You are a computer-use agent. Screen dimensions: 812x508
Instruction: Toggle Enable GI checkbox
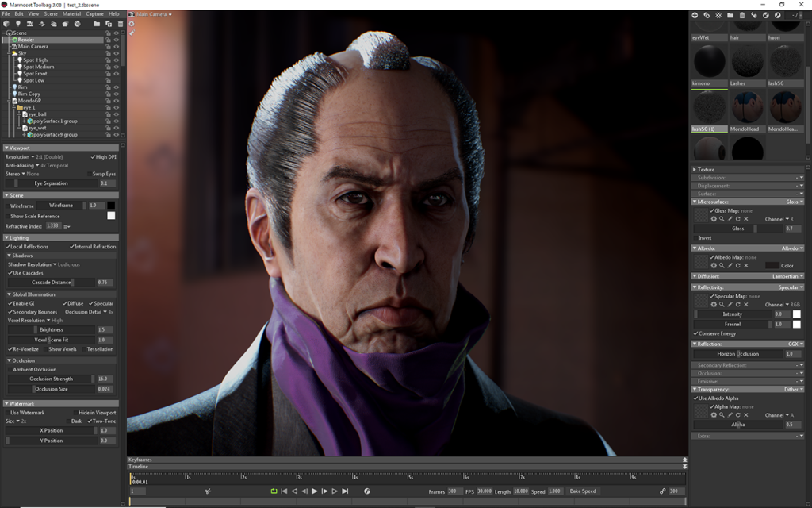pyautogui.click(x=10, y=303)
